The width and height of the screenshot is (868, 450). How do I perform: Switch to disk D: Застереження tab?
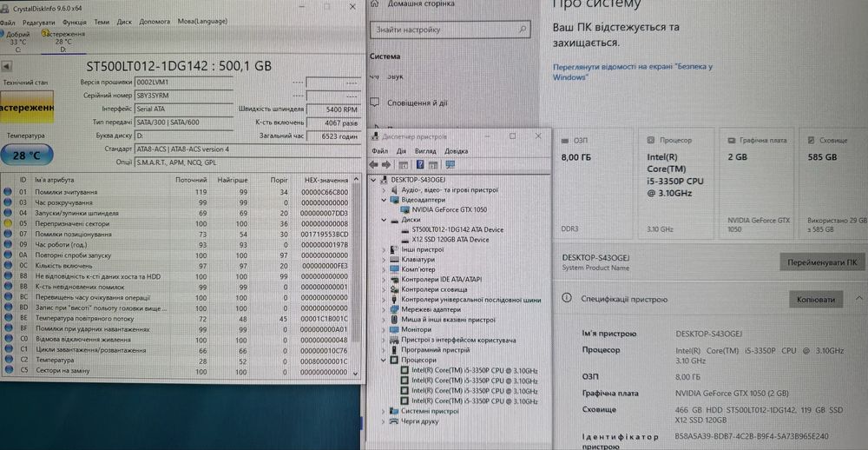click(62, 42)
